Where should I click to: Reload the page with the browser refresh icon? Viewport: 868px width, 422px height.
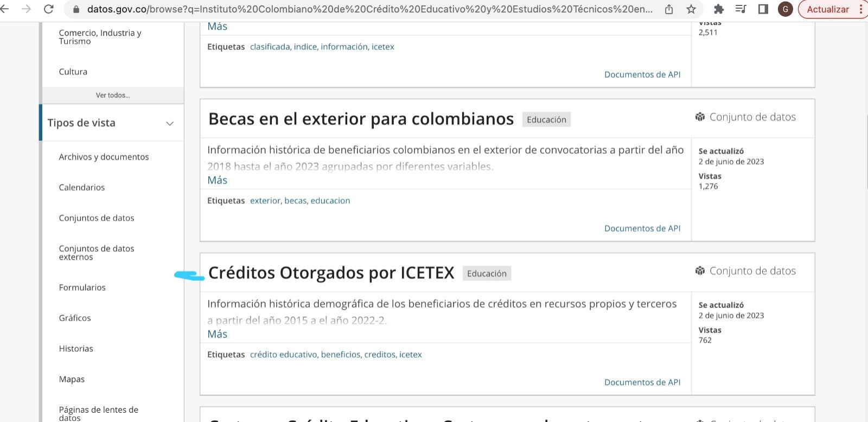pyautogui.click(x=48, y=9)
